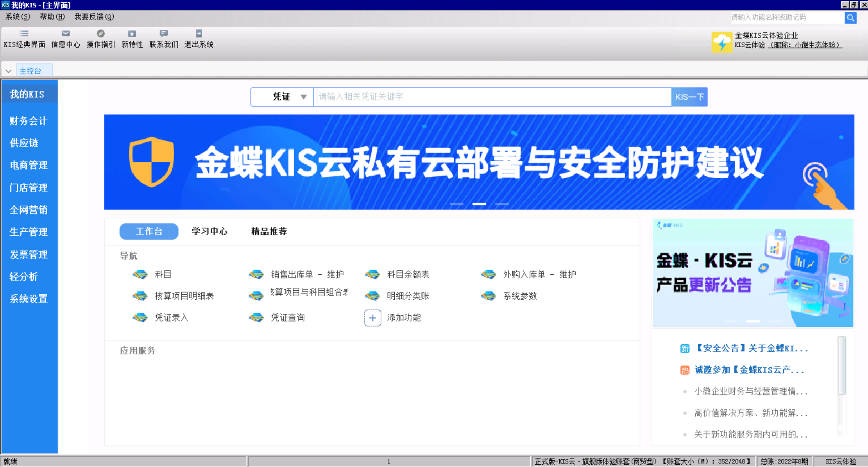Select the first banner carousel indicator

456,204
